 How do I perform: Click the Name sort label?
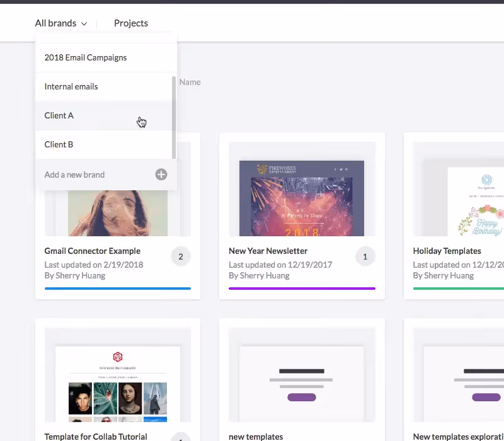(190, 83)
